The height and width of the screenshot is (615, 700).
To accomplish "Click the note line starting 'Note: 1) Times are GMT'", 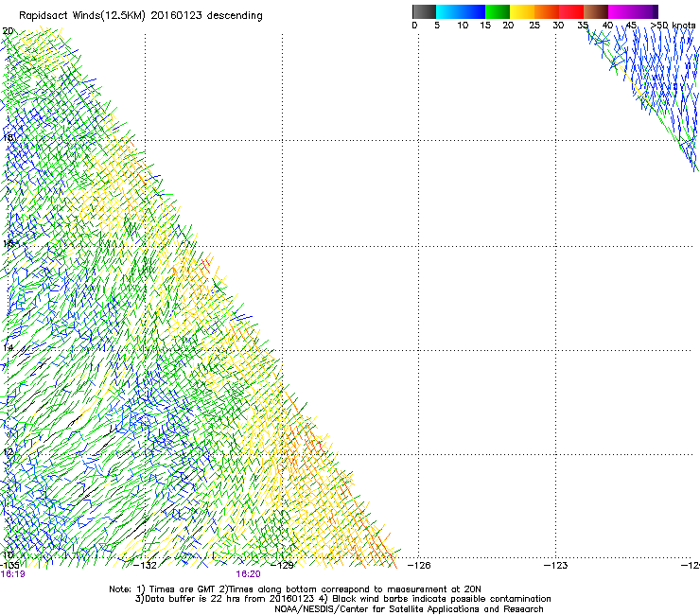I will [x=295, y=589].
